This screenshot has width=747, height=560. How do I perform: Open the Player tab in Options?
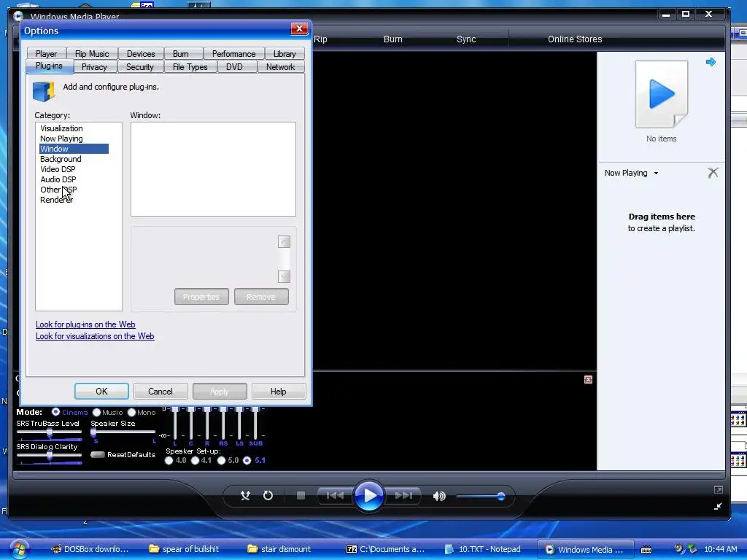[x=46, y=54]
